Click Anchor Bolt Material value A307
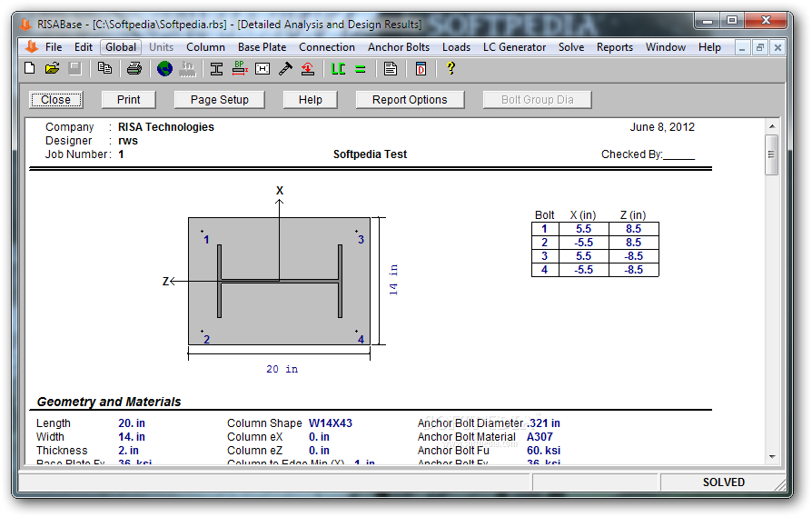 540,437
